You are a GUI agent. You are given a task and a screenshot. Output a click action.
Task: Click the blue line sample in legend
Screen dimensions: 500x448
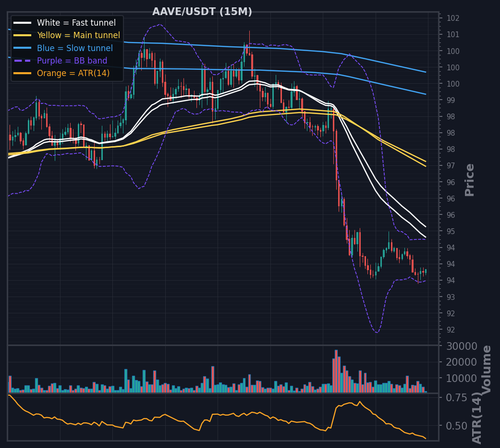tap(22, 48)
